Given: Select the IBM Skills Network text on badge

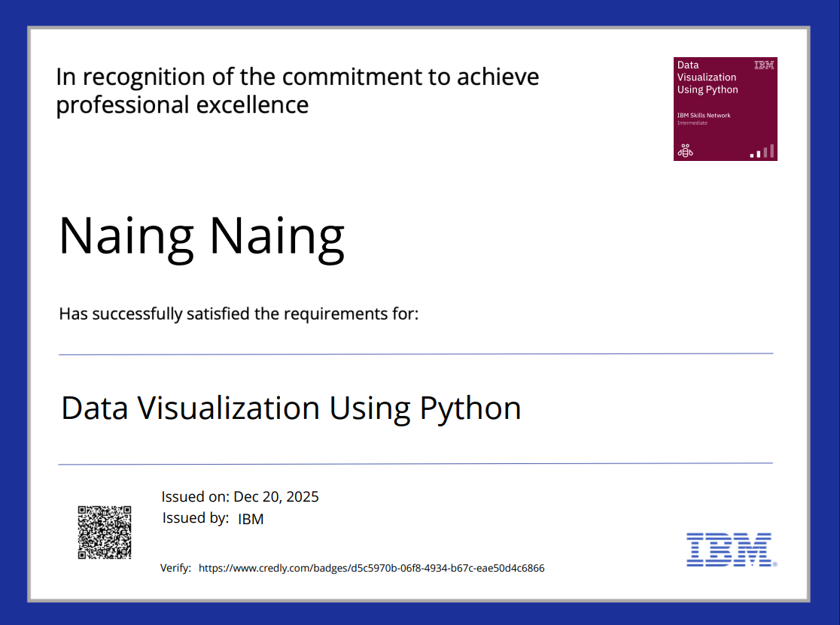Looking at the screenshot, I should click(705, 114).
